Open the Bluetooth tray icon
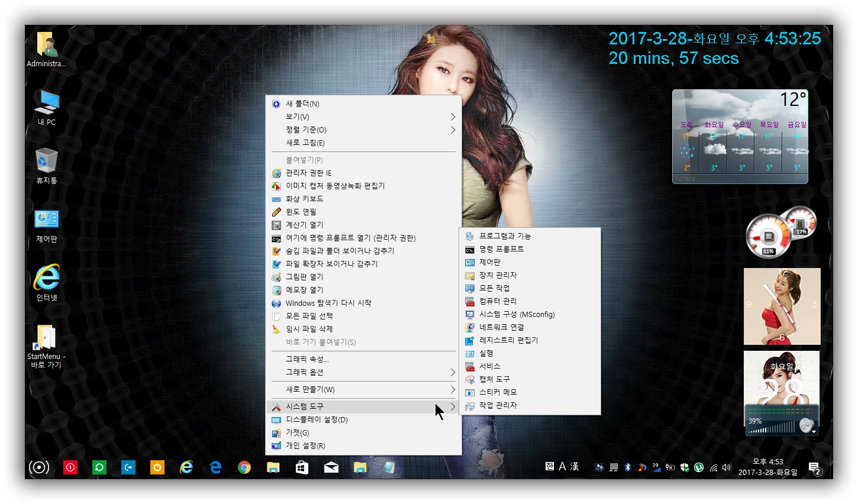 pyautogui.click(x=628, y=467)
